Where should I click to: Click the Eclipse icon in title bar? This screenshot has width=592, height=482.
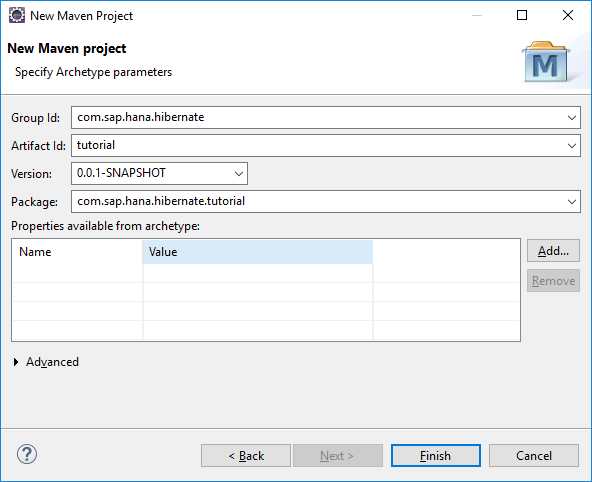tap(17, 15)
